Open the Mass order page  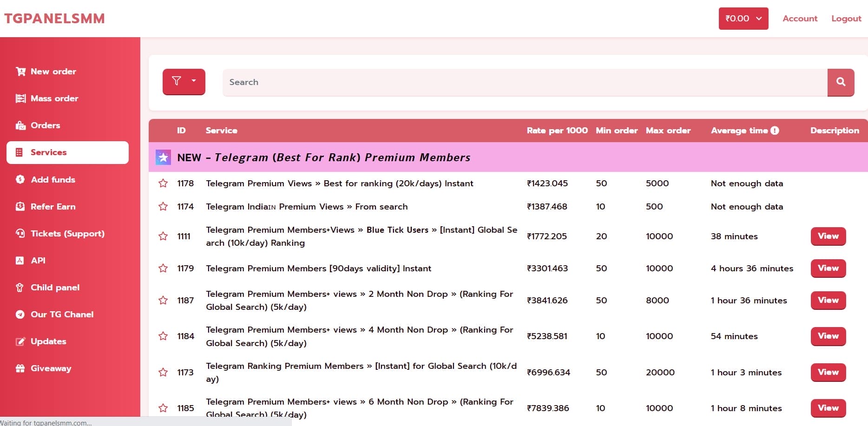click(x=54, y=98)
